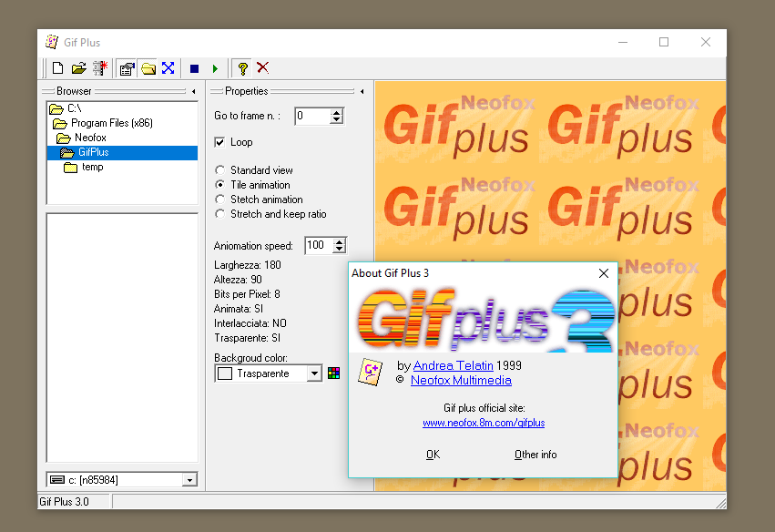Viewport: 775px width, 532px height.
Task: Select Stretch and keep ratio option
Action: (220, 214)
